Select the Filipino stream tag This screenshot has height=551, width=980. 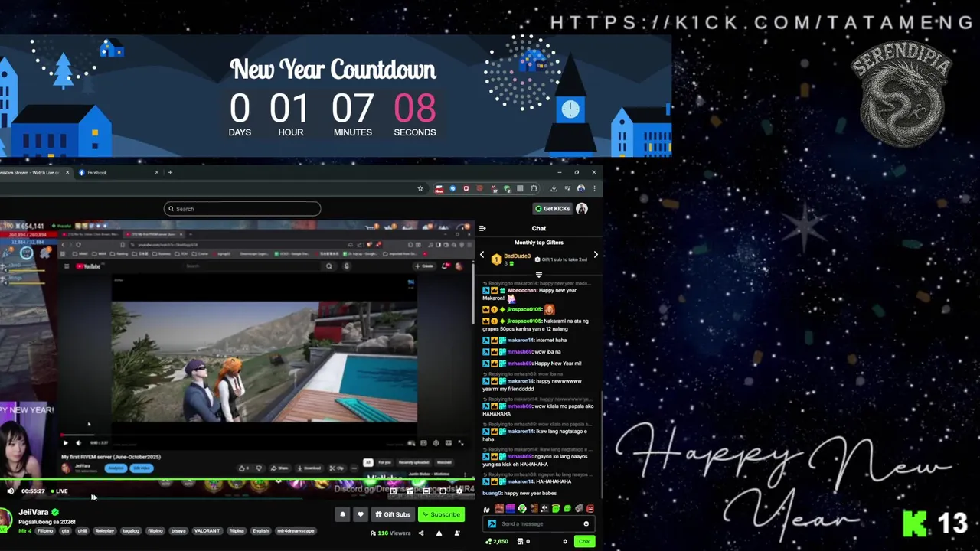pos(45,531)
